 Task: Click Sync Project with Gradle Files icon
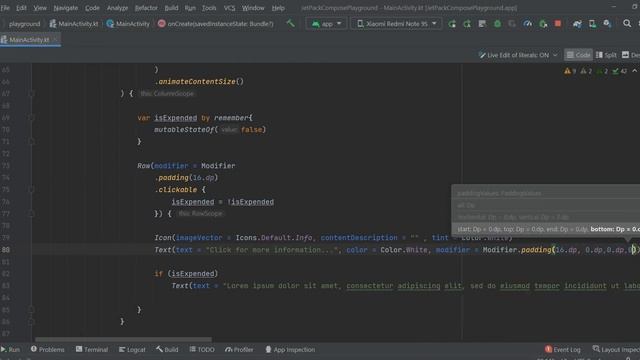[x=577, y=24]
